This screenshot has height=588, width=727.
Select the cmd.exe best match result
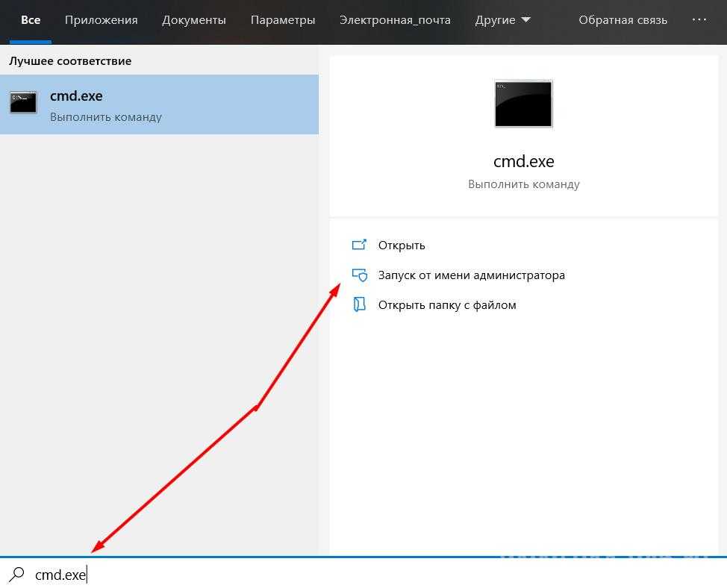point(159,104)
